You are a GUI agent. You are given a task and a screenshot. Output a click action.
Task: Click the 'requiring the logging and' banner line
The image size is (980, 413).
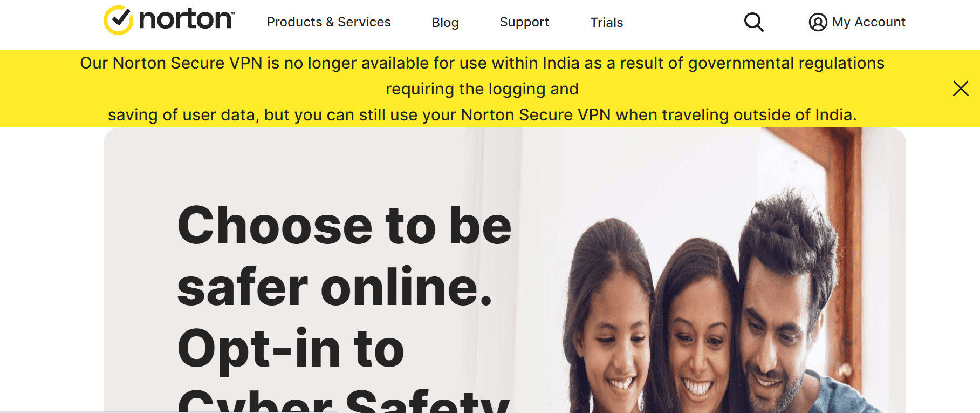coord(482,89)
